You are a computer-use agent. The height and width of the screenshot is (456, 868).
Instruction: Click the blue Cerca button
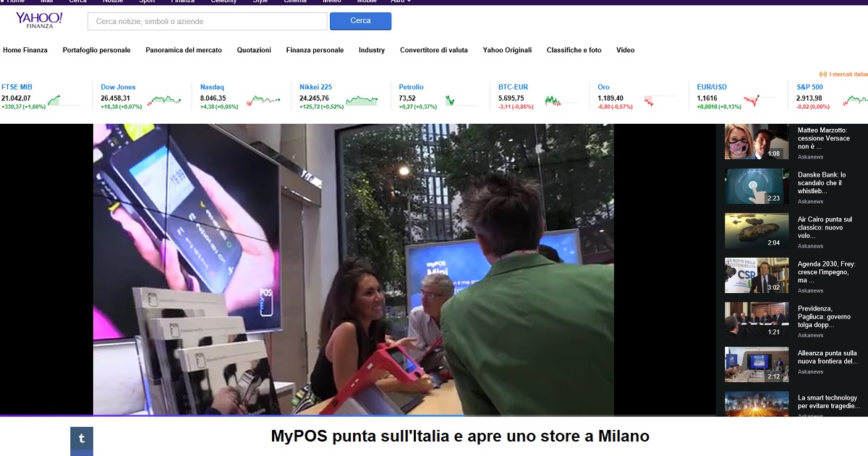tap(360, 21)
